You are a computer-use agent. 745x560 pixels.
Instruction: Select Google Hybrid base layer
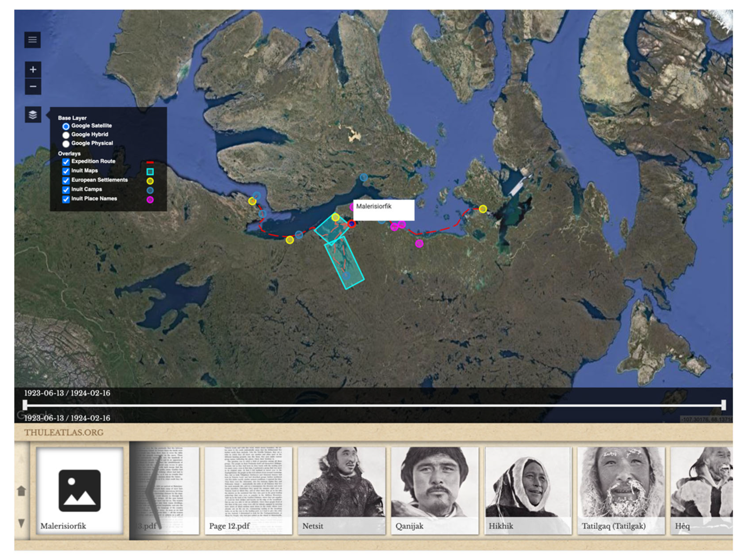[x=66, y=135]
